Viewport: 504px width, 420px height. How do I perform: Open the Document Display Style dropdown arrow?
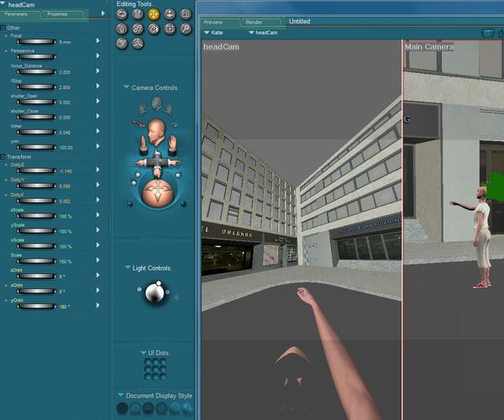coord(121,395)
